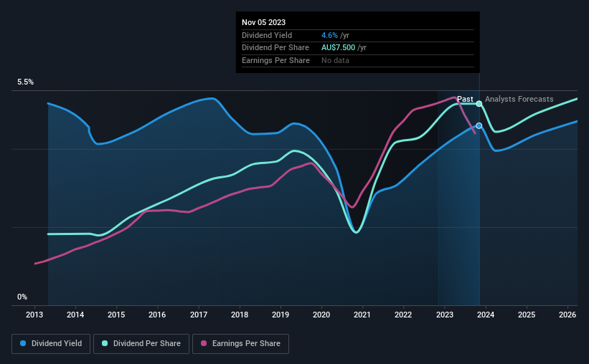Viewport: 589px width, 364px height.
Task: Click the Analysts Forecasts label
Action: coord(519,99)
